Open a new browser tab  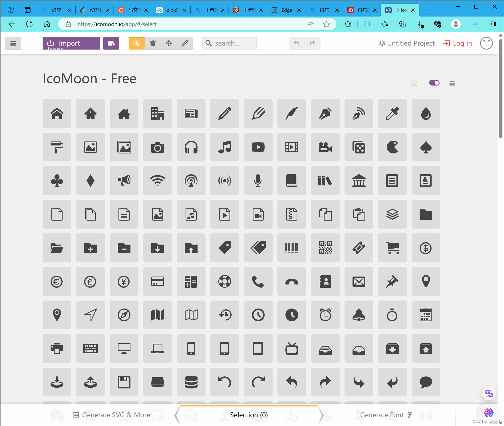point(426,10)
